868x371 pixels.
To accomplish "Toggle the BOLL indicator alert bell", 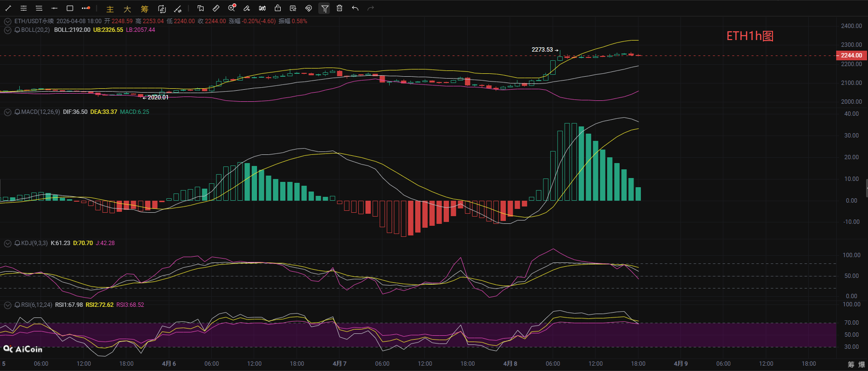I will [x=17, y=30].
